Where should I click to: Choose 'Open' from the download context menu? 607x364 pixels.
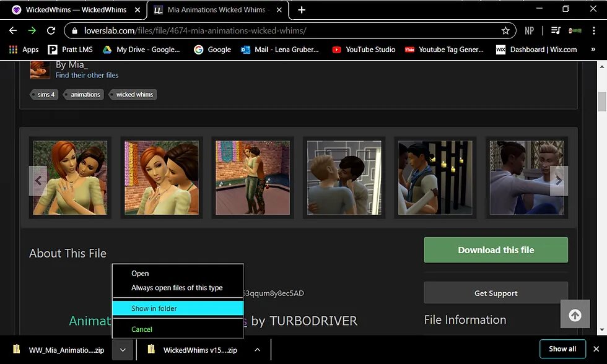click(x=178, y=274)
